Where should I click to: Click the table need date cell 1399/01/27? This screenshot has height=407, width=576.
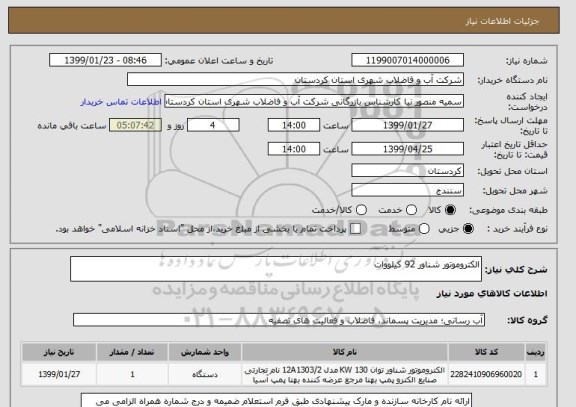click(x=59, y=374)
